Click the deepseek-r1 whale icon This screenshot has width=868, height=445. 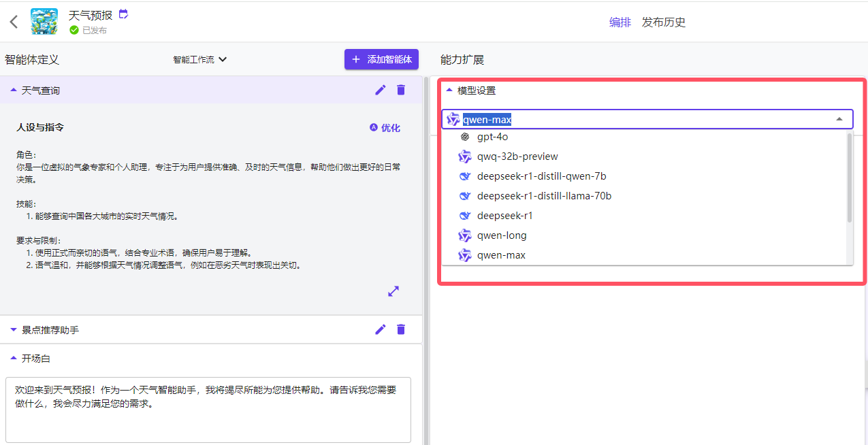click(x=465, y=216)
